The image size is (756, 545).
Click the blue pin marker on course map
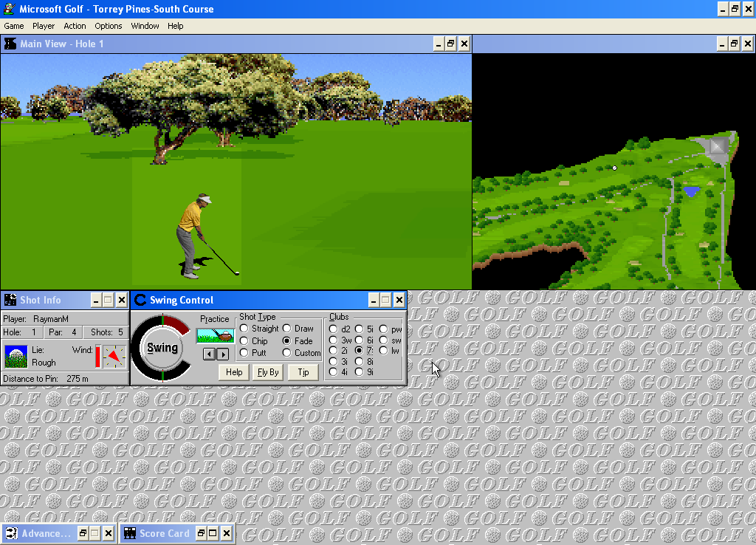[x=691, y=191]
